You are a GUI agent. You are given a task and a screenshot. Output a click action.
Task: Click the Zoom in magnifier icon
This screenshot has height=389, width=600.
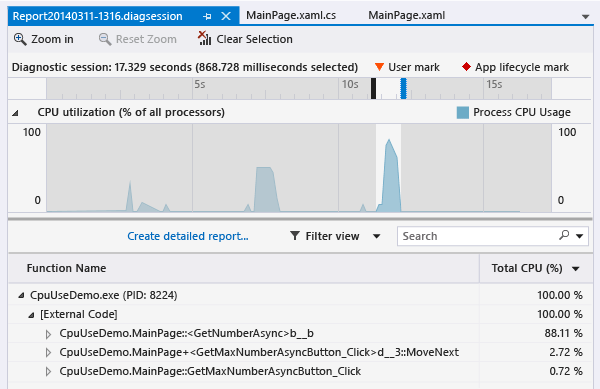[x=20, y=39]
